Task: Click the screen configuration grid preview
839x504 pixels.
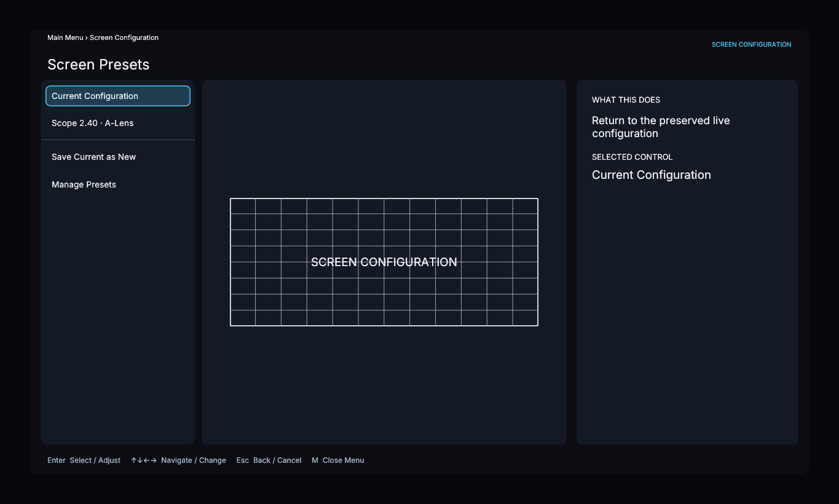Action: 384,262
